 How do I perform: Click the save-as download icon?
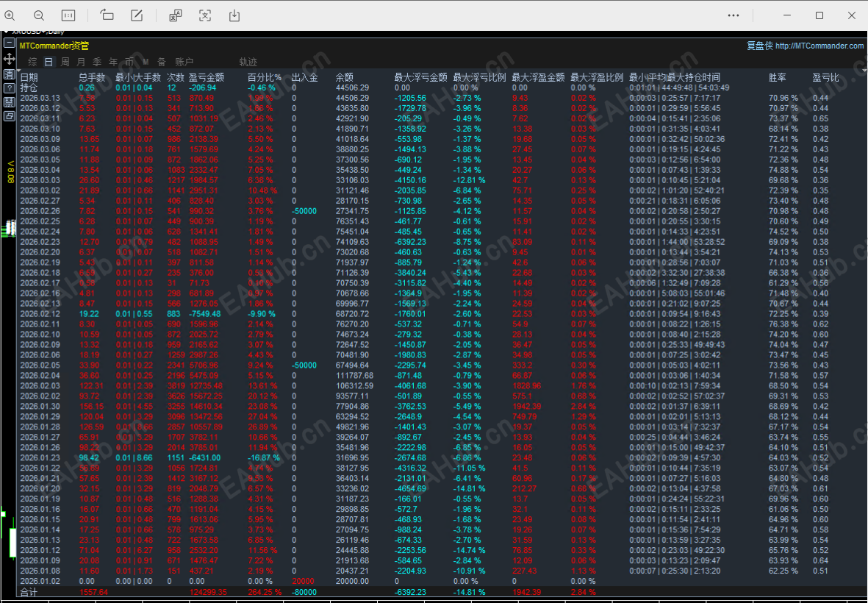click(234, 15)
